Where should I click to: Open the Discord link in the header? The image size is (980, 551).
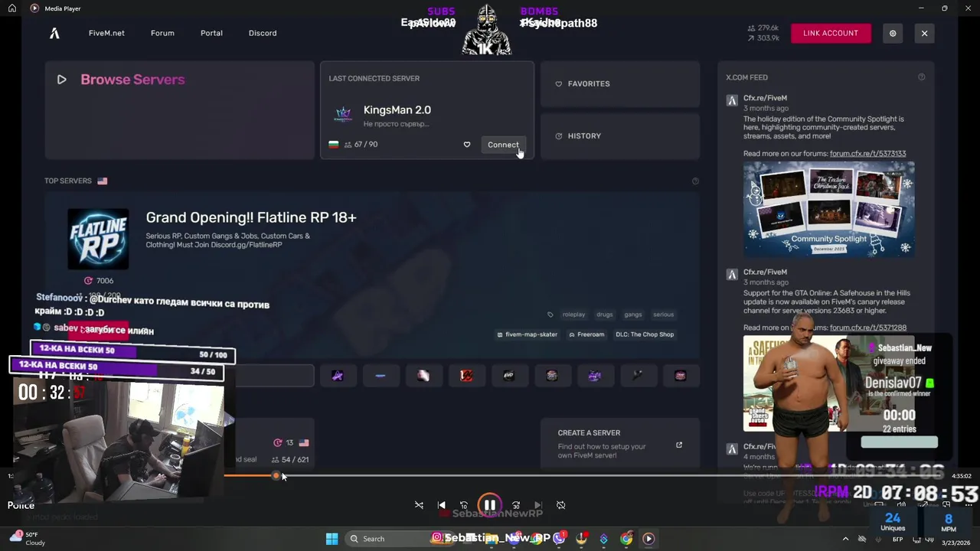[263, 33]
